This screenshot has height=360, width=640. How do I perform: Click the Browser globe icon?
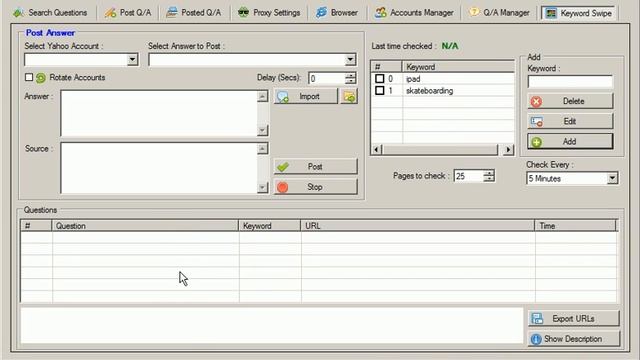322,13
